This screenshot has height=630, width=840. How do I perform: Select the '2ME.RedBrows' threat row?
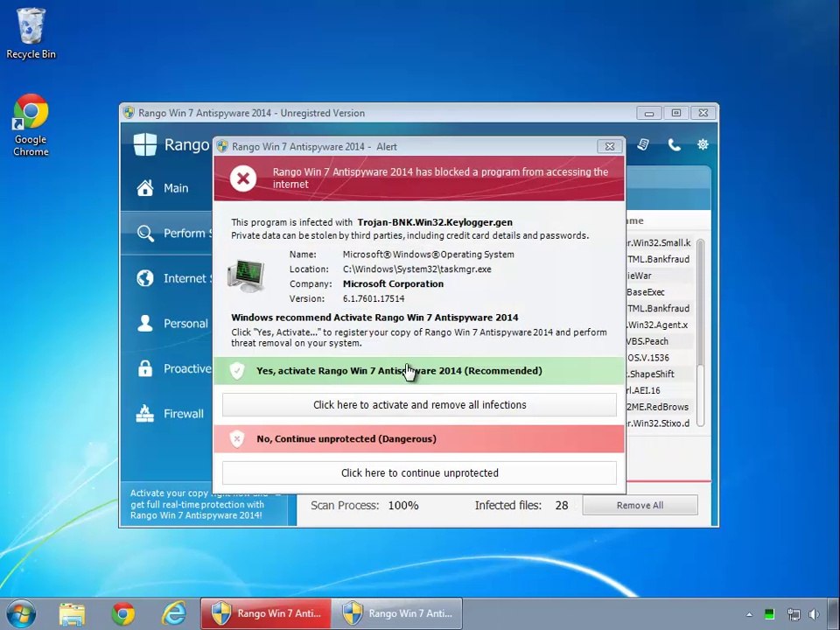coord(660,407)
